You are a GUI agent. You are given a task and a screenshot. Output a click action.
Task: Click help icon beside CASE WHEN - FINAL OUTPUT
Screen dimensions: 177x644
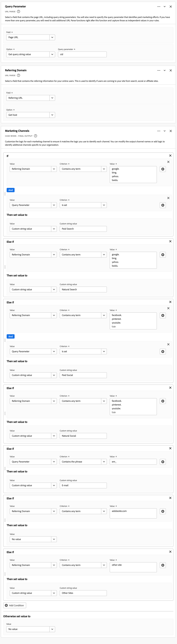[x=35, y=136]
